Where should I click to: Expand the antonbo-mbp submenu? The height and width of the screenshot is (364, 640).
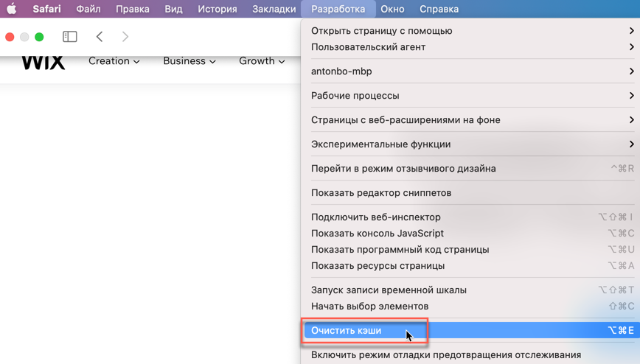click(x=472, y=71)
